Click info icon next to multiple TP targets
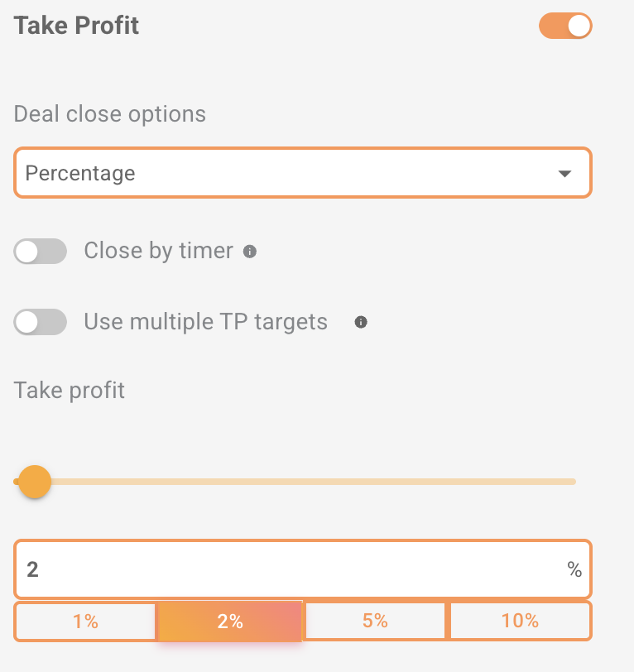This screenshot has width=634, height=672. tap(361, 322)
